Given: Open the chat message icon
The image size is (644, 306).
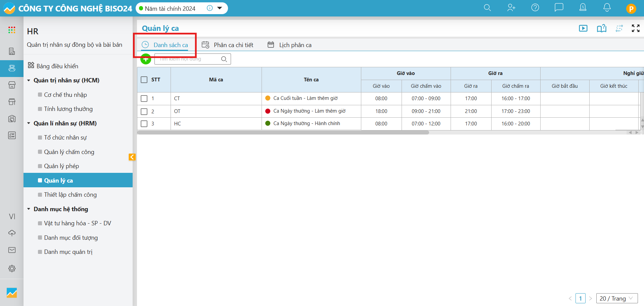Looking at the screenshot, I should pyautogui.click(x=559, y=8).
